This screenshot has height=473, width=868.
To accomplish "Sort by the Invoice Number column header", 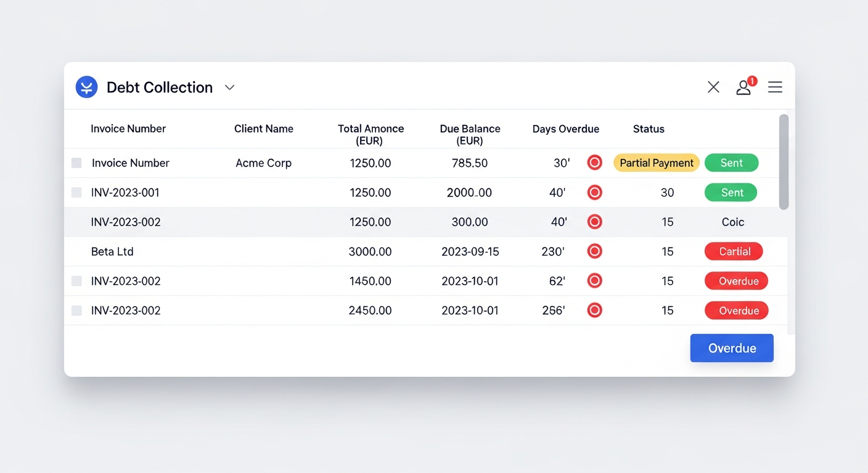I will (128, 129).
